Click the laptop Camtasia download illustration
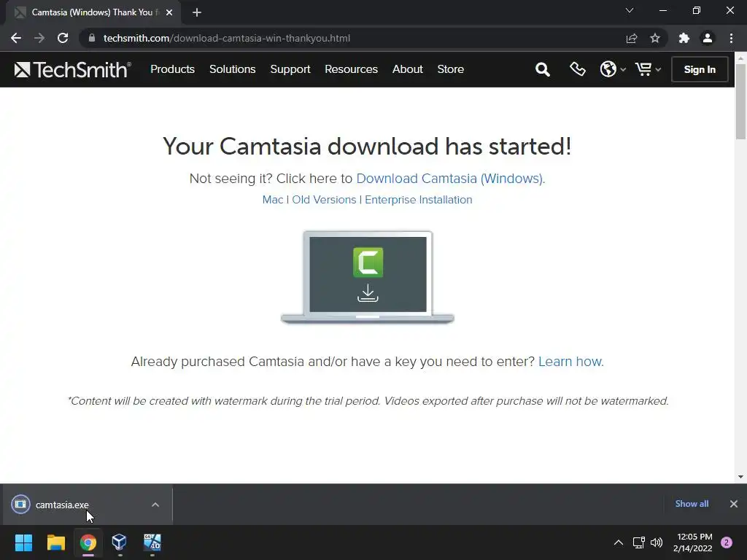 click(368, 277)
